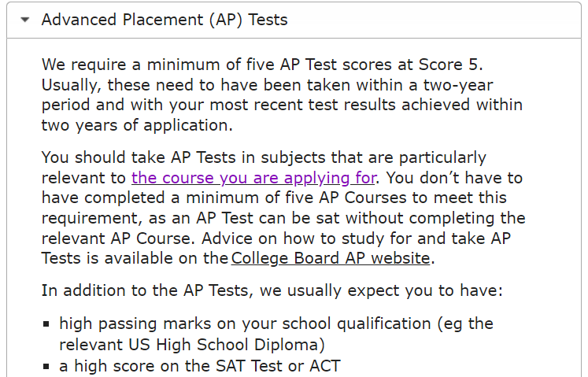
Task: Click the square bullet before 'high passing marks'
Action: [46, 324]
